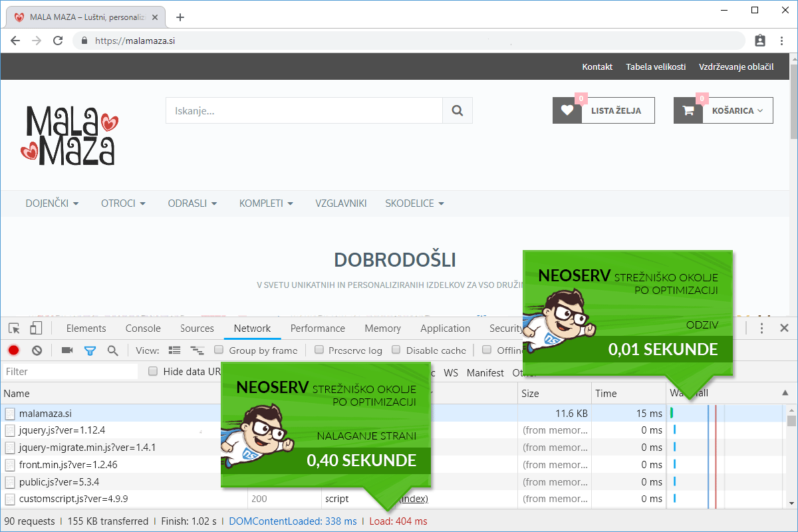
Task: Toggle the network filter funnel icon
Action: 90,350
